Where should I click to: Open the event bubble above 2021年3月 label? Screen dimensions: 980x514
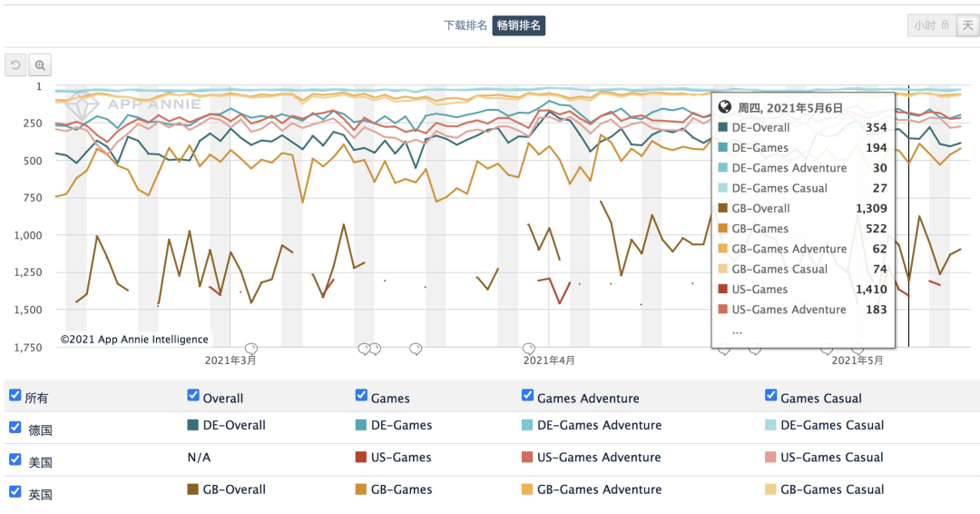click(251, 349)
